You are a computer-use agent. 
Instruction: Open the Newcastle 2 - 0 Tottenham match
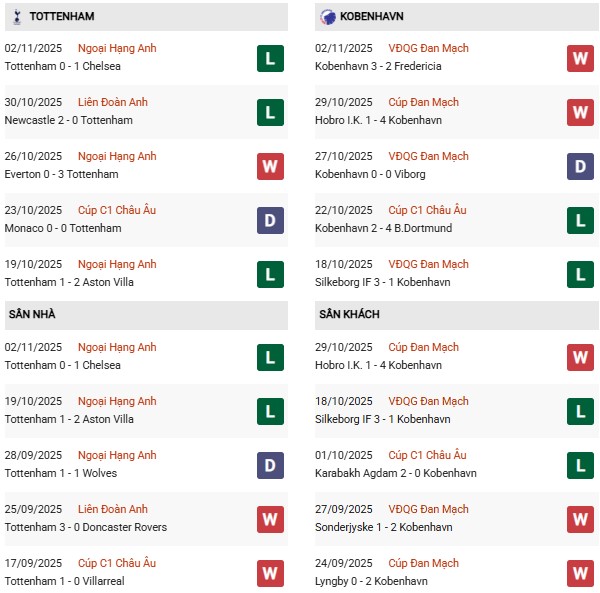click(62, 120)
